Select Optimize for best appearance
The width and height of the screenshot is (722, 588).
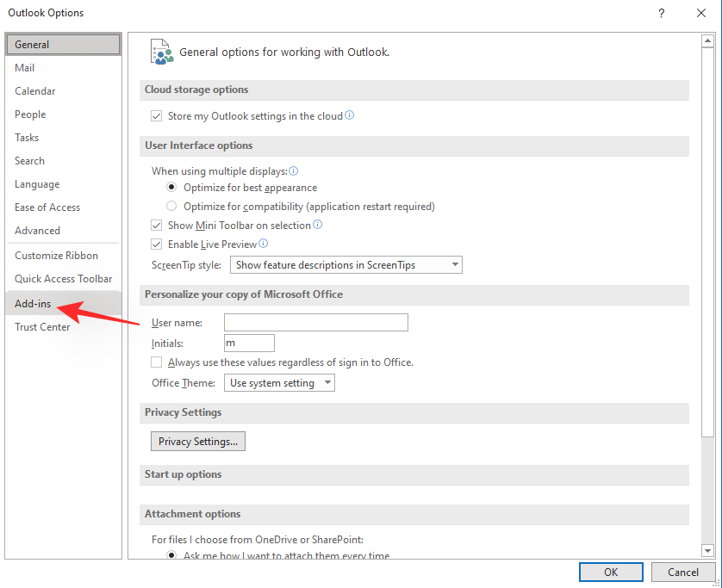[x=171, y=188]
